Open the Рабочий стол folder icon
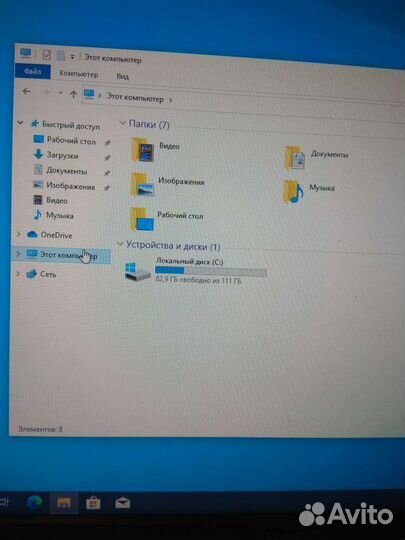405x540 pixels. coord(142,219)
